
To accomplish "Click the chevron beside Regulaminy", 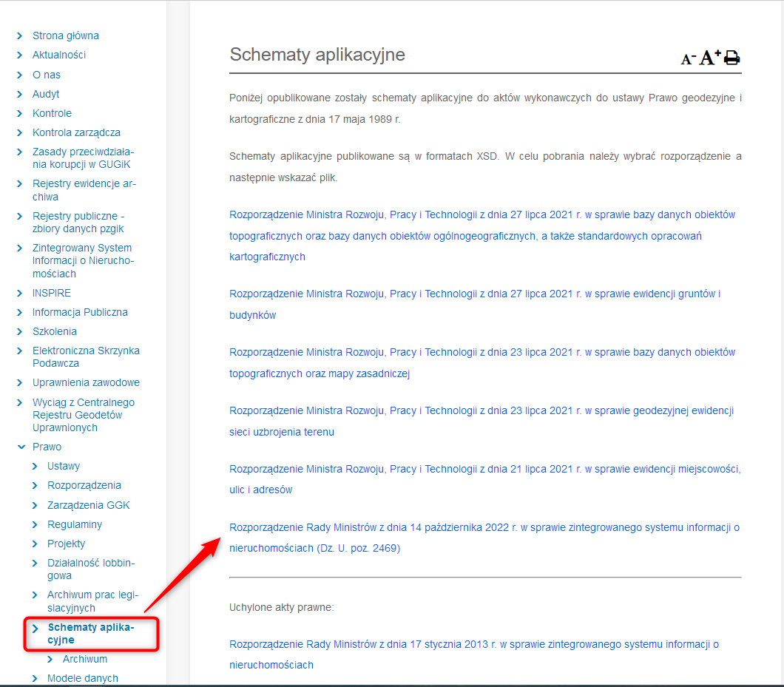I will 36,525.
